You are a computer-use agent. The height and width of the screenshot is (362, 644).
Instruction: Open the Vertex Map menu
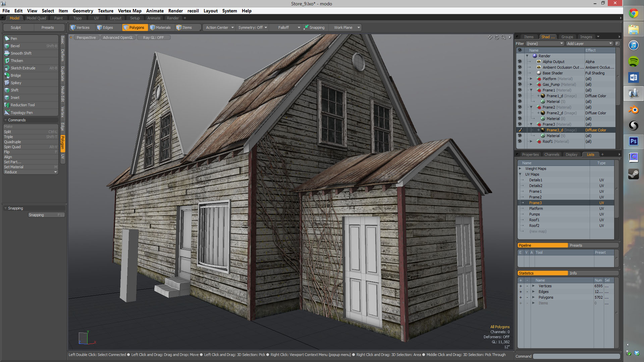click(x=129, y=11)
